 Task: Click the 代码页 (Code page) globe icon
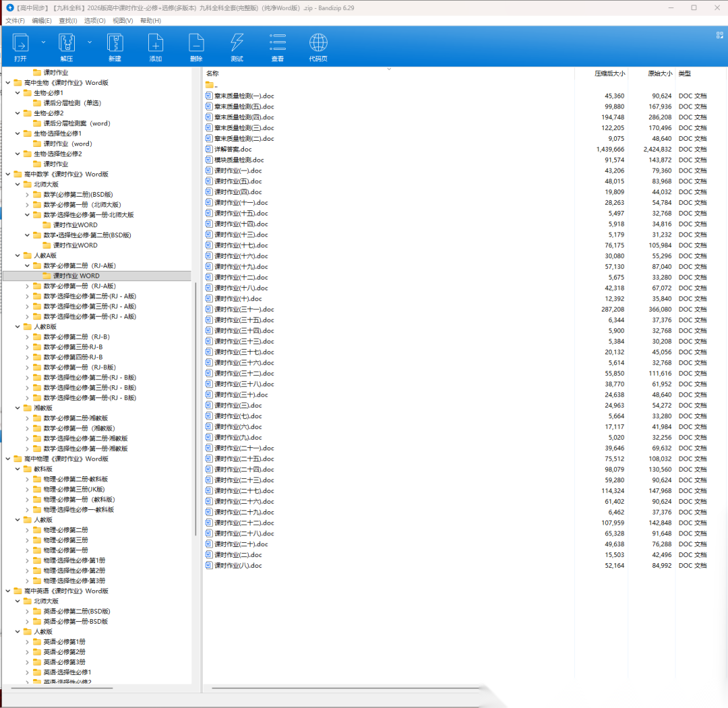click(x=318, y=44)
